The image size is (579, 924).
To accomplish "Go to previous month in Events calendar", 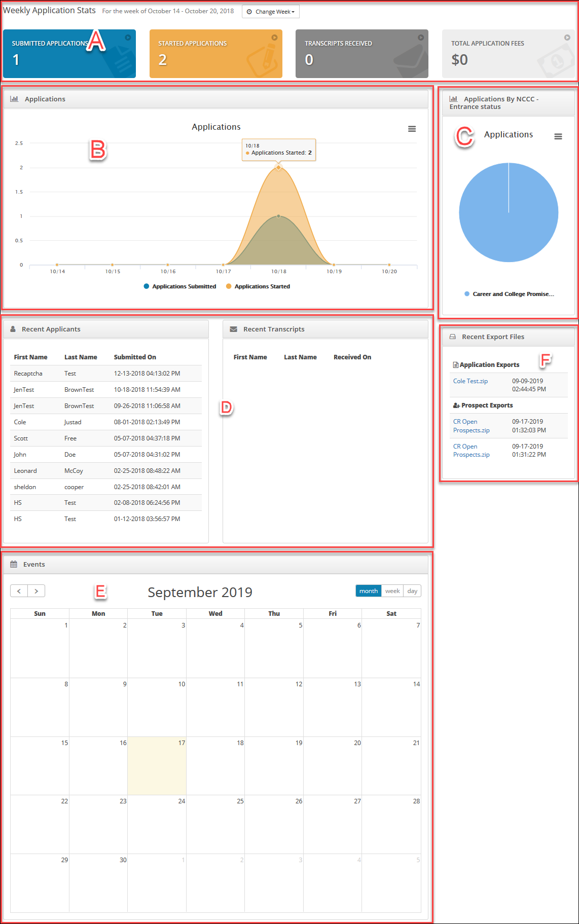I will (x=19, y=591).
